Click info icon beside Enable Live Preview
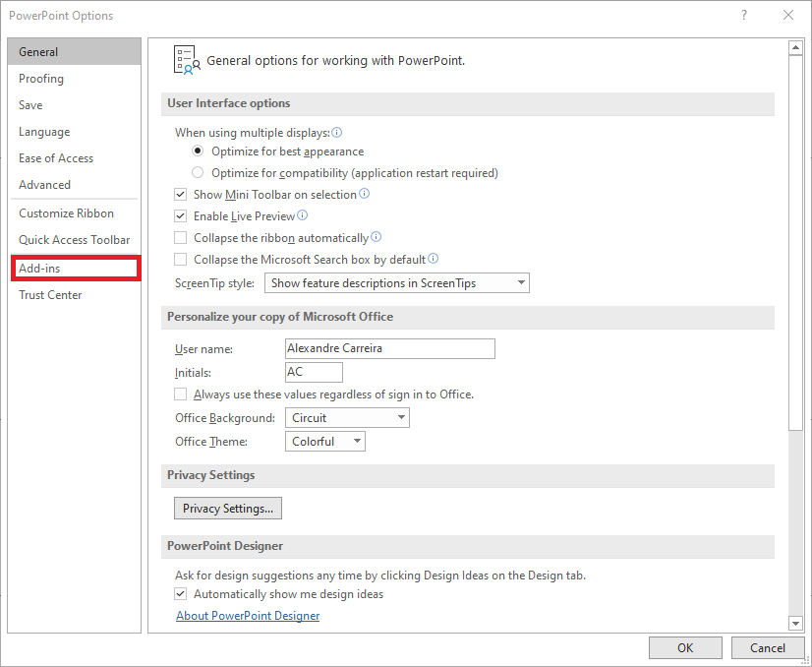The image size is (812, 667). point(303,215)
